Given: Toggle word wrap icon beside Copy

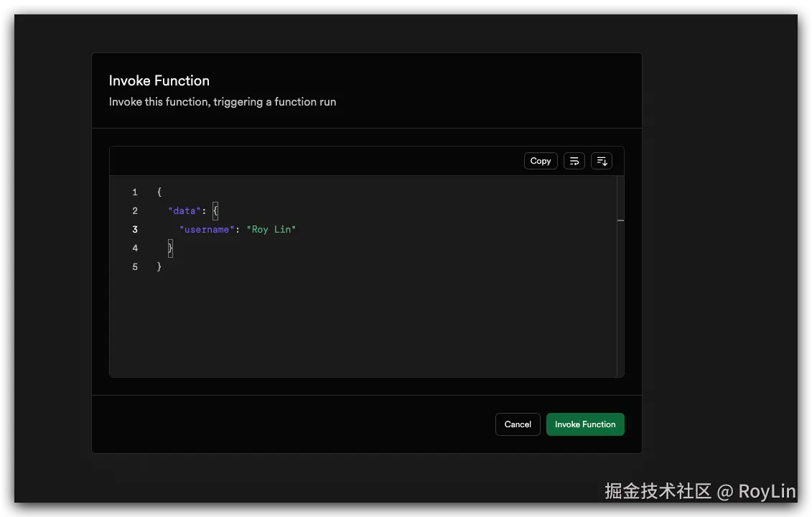Looking at the screenshot, I should pos(574,161).
